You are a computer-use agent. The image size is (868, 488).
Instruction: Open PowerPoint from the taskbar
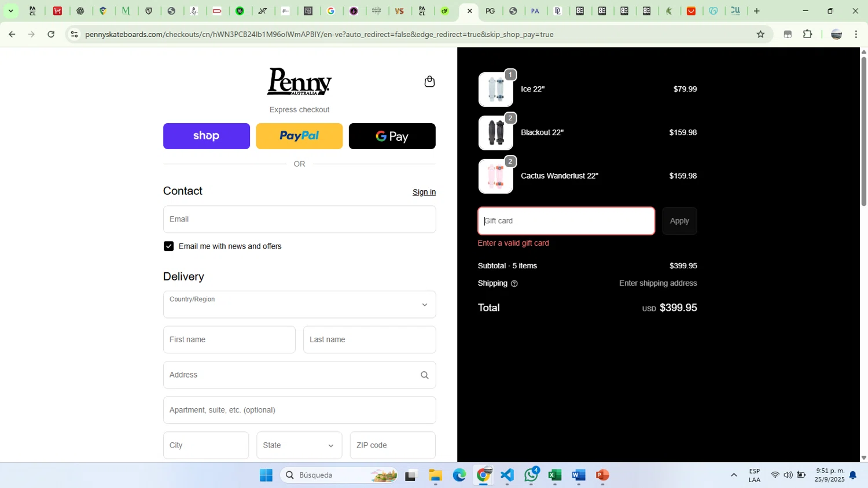[602, 475]
